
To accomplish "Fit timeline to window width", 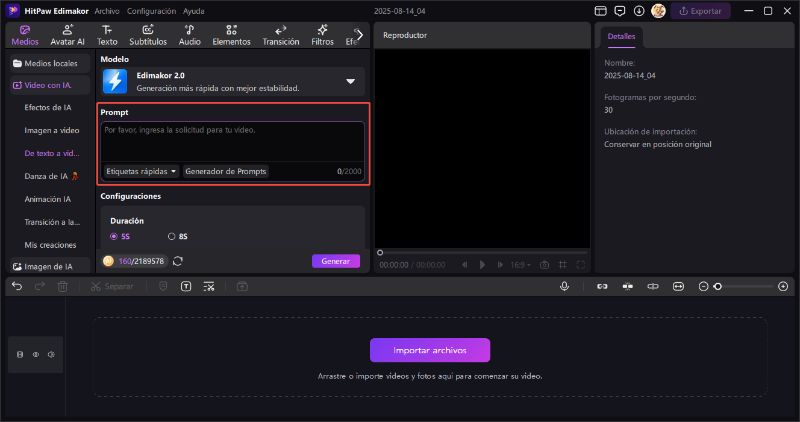I will (x=678, y=286).
